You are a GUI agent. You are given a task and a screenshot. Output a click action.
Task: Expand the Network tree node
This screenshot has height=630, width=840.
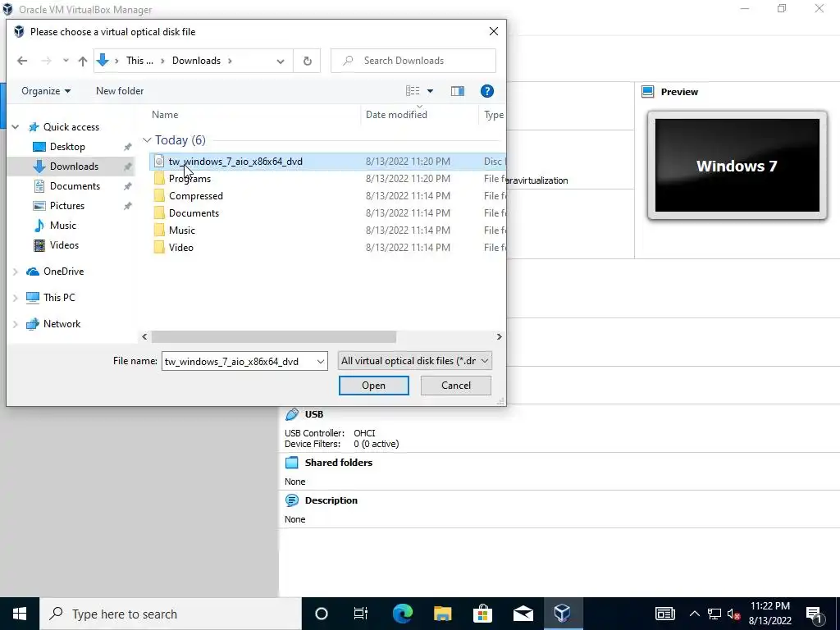16,324
